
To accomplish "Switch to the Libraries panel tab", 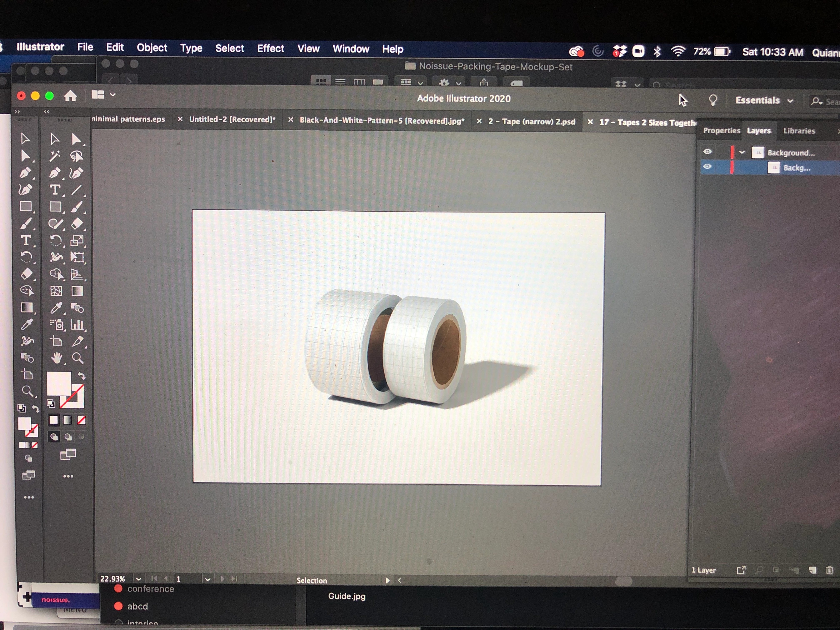I will (x=799, y=131).
